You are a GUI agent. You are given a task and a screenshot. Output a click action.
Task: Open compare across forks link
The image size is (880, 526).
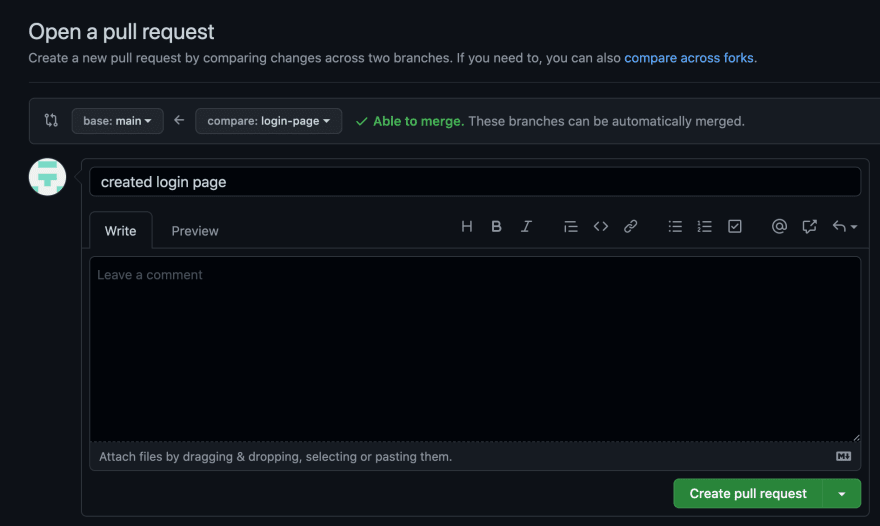(x=689, y=58)
